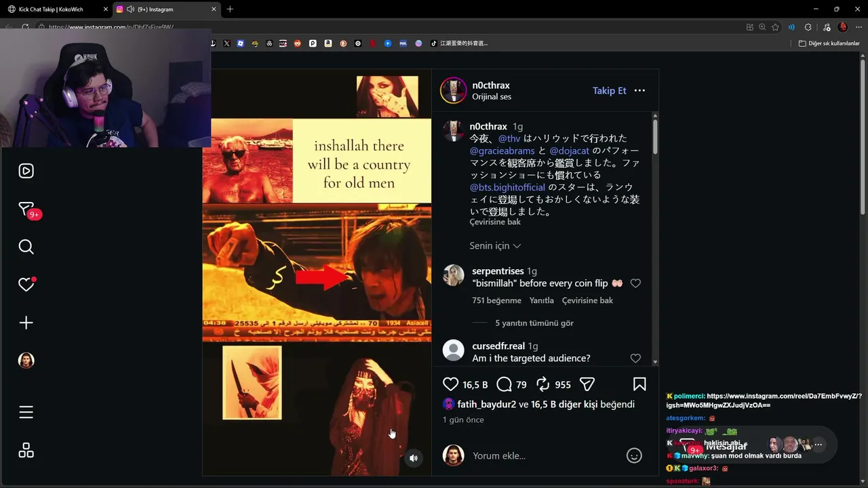
Task: Open notifications heart icon in sidebar
Action: 26,285
